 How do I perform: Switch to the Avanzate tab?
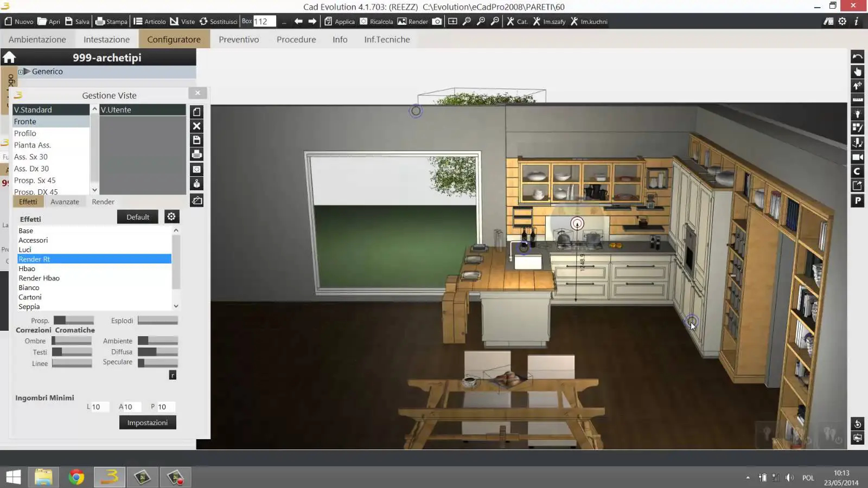point(65,202)
